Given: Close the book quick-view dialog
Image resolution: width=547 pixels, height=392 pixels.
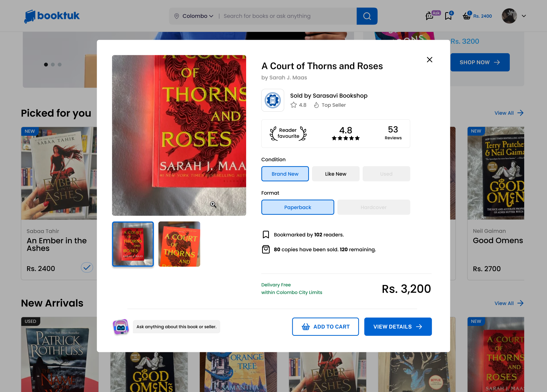Looking at the screenshot, I should tap(429, 60).
